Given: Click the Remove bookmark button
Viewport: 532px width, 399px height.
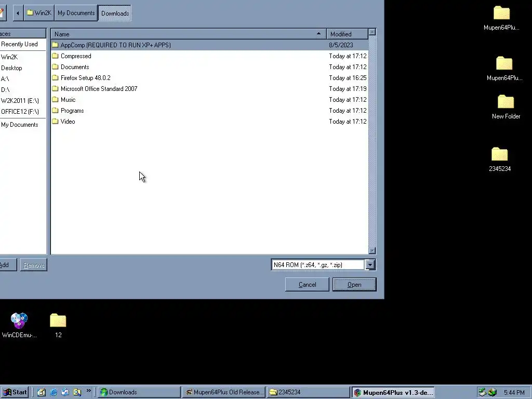Looking at the screenshot, I should 34,265.
